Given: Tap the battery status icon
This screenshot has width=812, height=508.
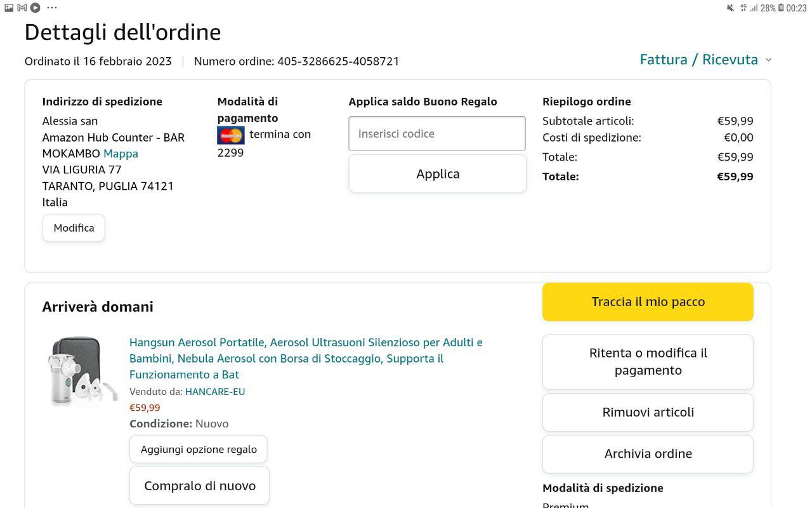Looking at the screenshot, I should 781,8.
